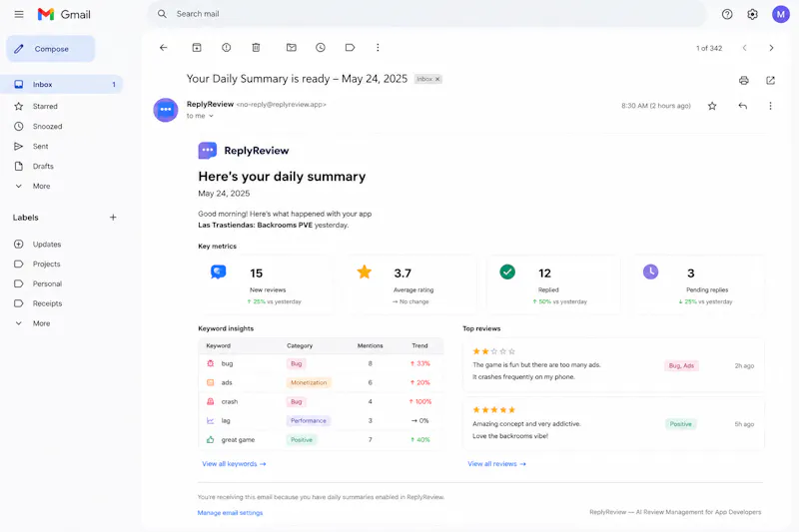Reply to the message
This screenshot has height=532, width=799.
743,106
